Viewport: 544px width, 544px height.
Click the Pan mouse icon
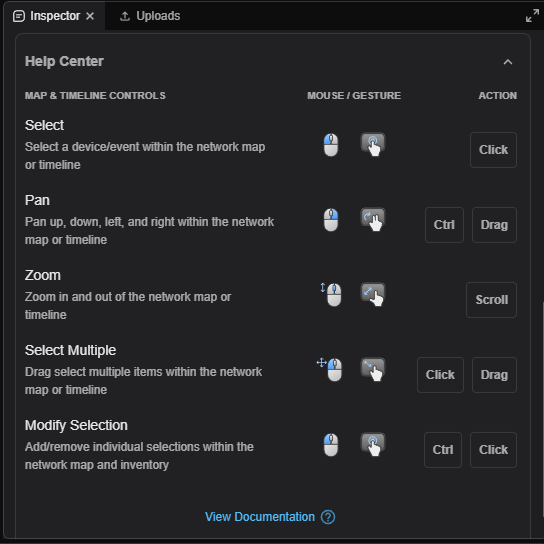click(331, 220)
